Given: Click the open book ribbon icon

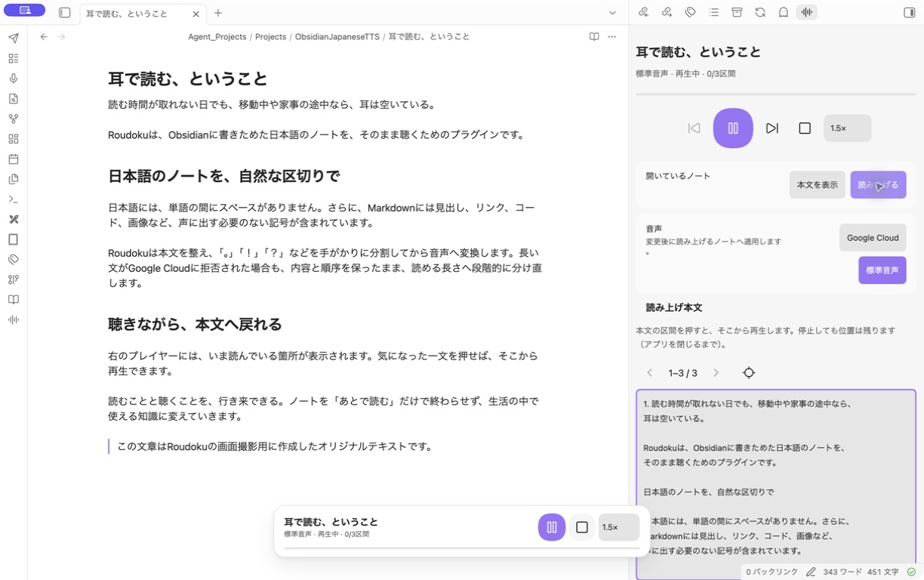Looking at the screenshot, I should 14,300.
